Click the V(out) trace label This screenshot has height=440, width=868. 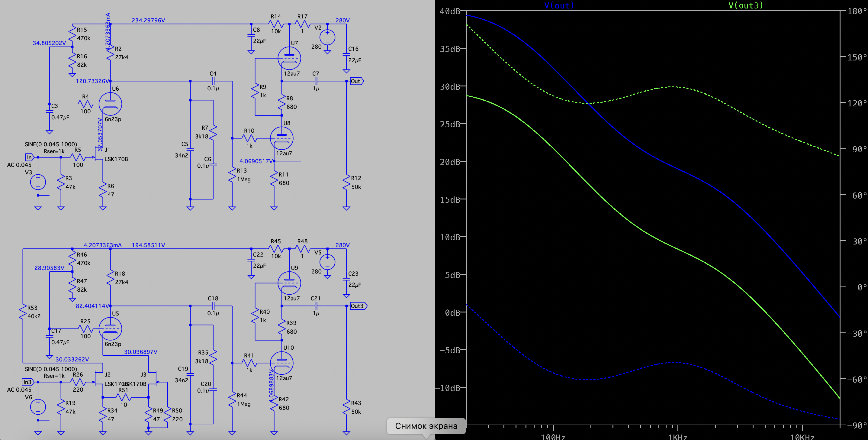coord(559,5)
